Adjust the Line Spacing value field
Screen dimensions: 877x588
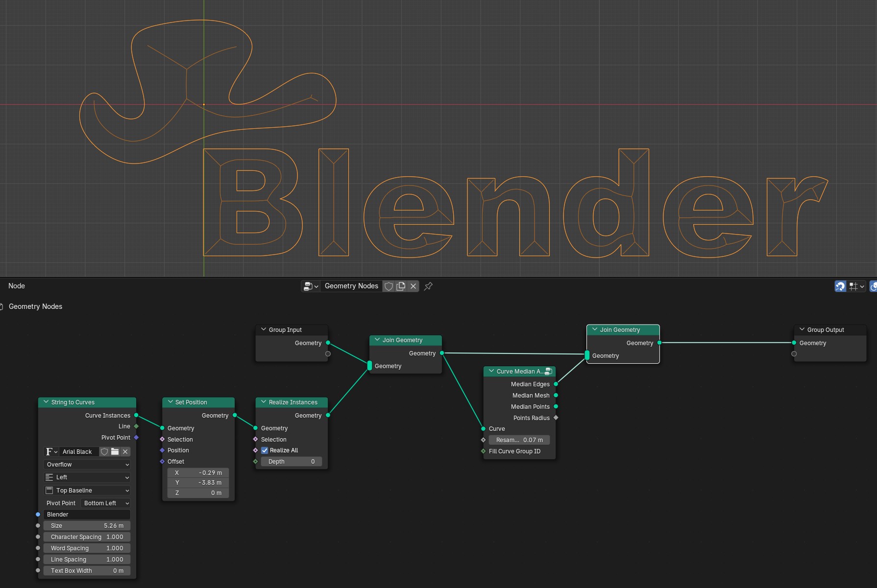point(87,560)
